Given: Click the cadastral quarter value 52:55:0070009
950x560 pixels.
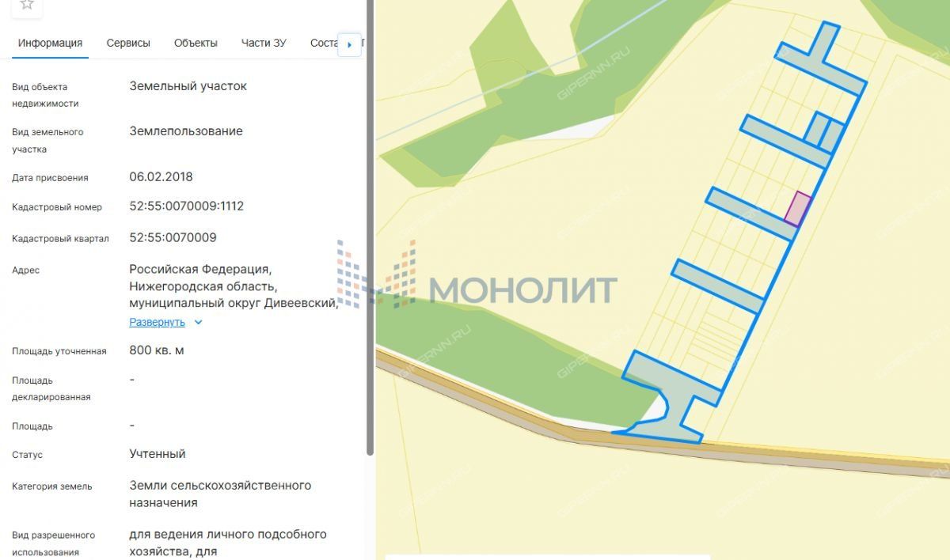Looking at the screenshot, I should (173, 237).
